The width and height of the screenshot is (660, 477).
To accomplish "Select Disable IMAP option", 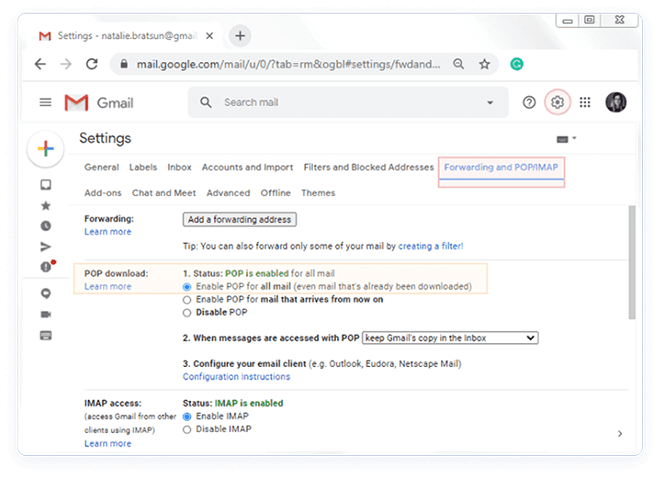I will (x=187, y=429).
